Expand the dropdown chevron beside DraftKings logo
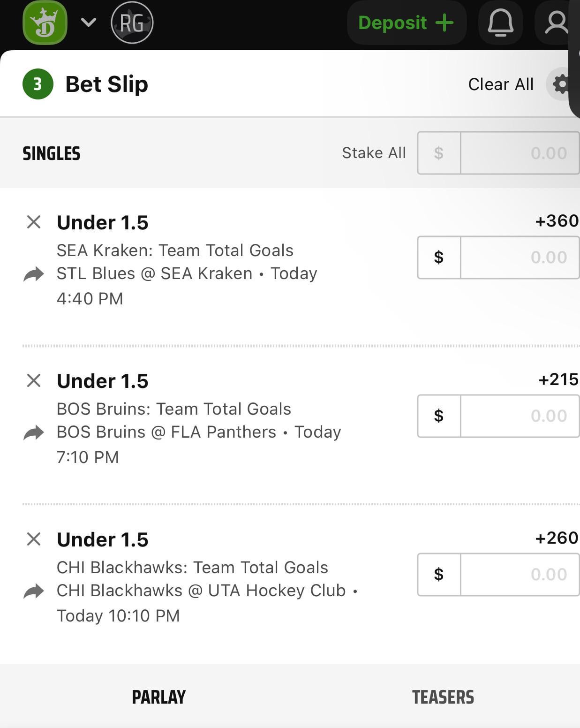 pyautogui.click(x=88, y=23)
